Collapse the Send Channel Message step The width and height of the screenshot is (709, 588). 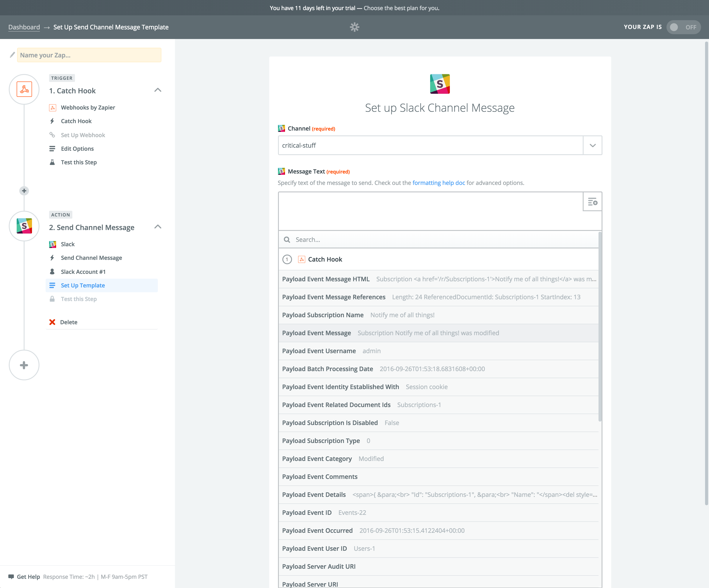[158, 227]
